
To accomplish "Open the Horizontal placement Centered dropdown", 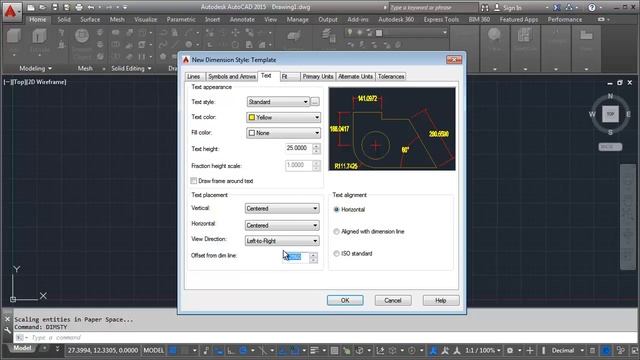I will [x=282, y=225].
